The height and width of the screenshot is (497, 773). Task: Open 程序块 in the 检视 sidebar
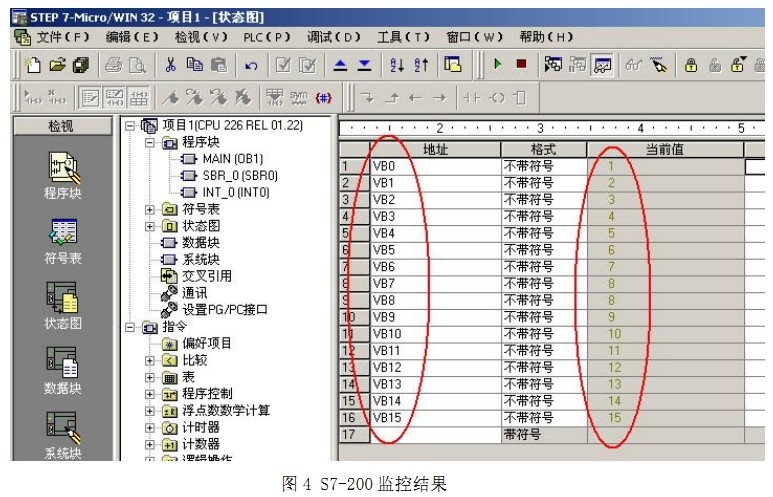point(63,175)
